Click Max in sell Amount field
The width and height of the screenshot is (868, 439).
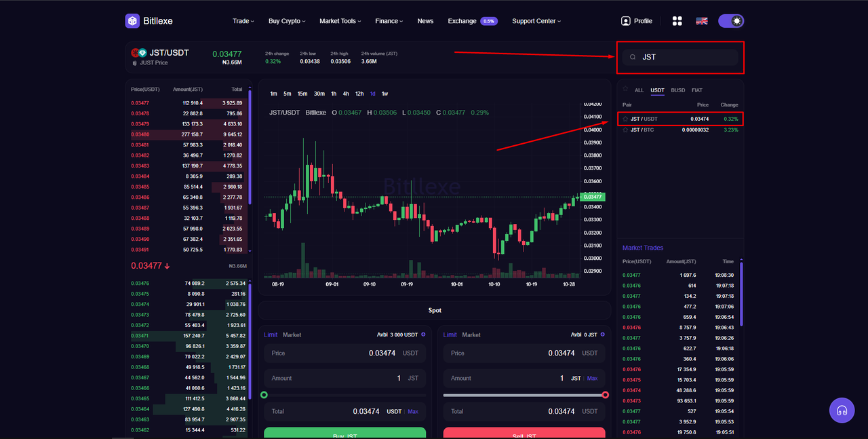pyautogui.click(x=593, y=378)
